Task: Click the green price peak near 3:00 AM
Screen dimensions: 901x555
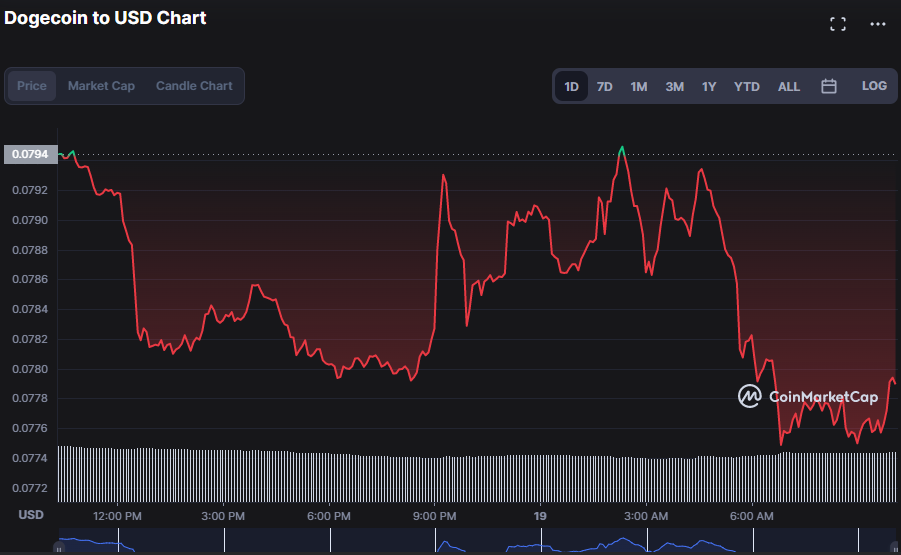Action: click(622, 149)
